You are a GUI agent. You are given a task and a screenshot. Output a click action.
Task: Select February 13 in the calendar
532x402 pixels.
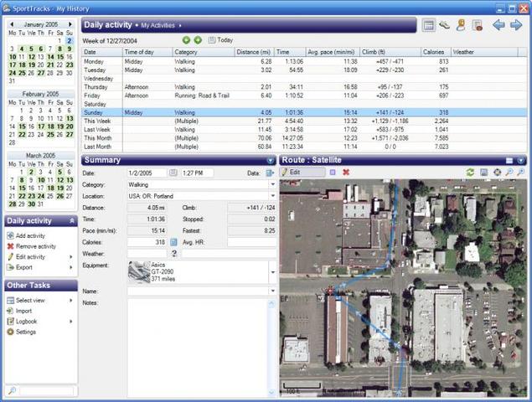tap(70, 118)
